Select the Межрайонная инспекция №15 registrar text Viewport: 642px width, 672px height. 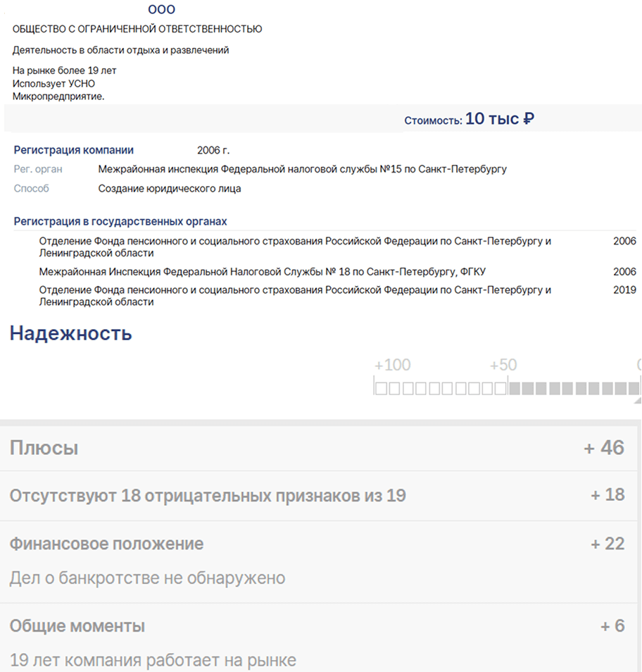point(303,169)
